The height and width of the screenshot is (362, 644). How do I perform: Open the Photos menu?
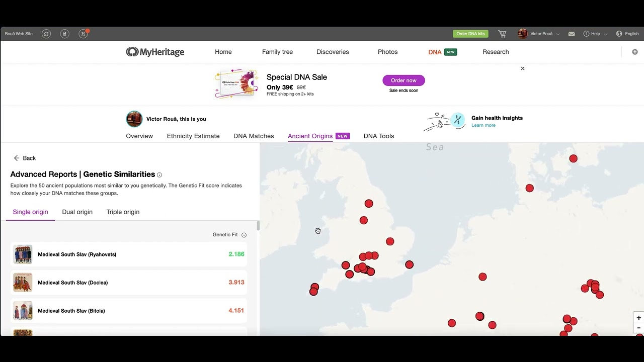387,52
